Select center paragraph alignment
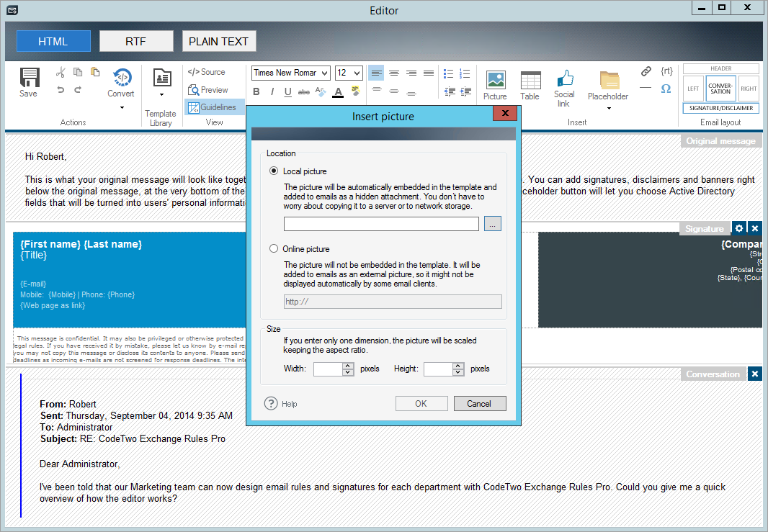The height and width of the screenshot is (532, 768). click(394, 73)
